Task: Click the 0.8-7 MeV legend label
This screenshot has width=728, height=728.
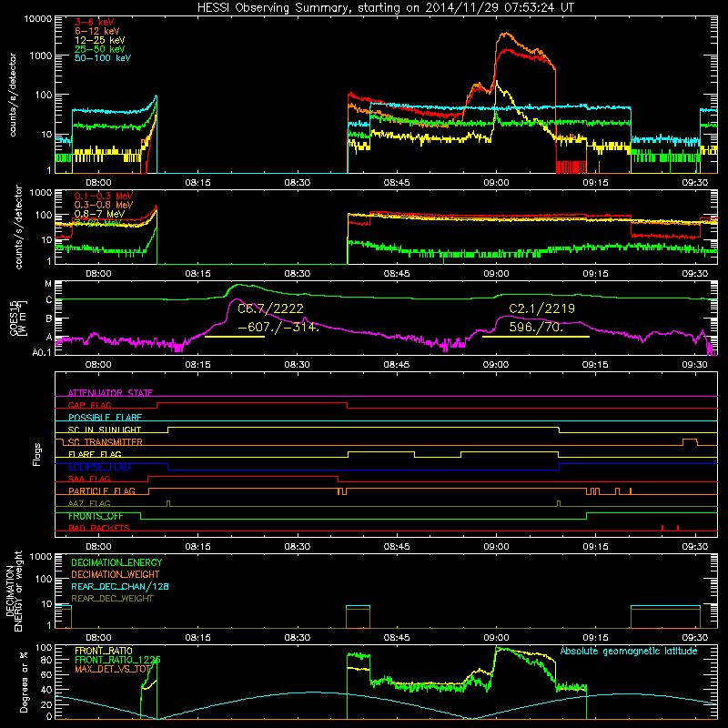Action: click(x=100, y=214)
